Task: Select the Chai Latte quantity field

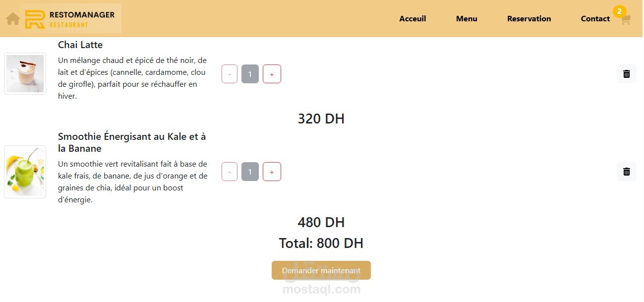Action: click(x=250, y=74)
